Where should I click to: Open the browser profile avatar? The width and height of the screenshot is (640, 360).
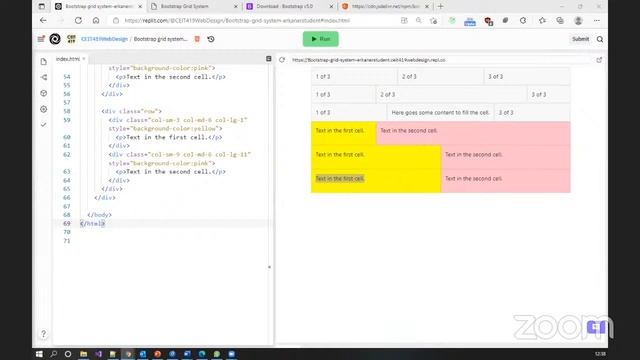pos(578,20)
